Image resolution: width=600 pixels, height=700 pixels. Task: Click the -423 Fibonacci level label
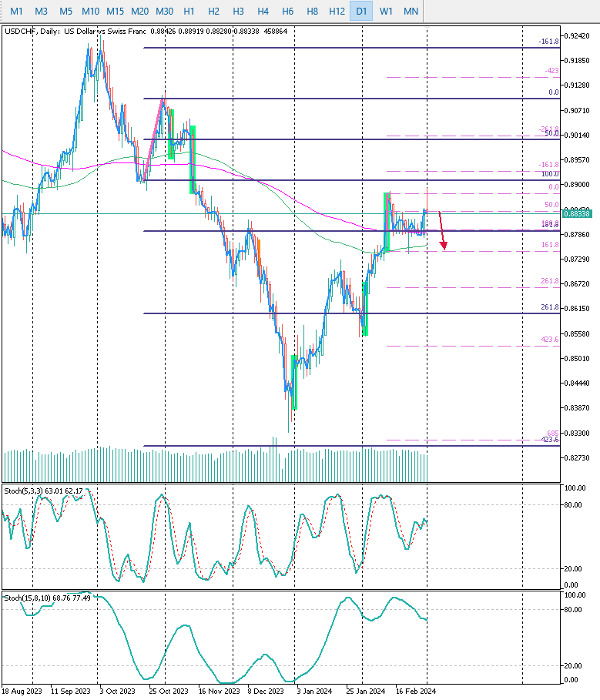click(551, 71)
